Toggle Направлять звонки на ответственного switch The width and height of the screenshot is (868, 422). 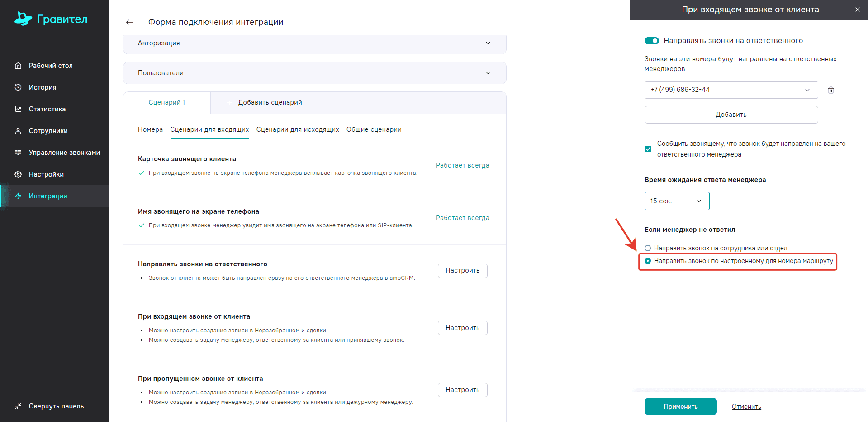pyautogui.click(x=652, y=41)
